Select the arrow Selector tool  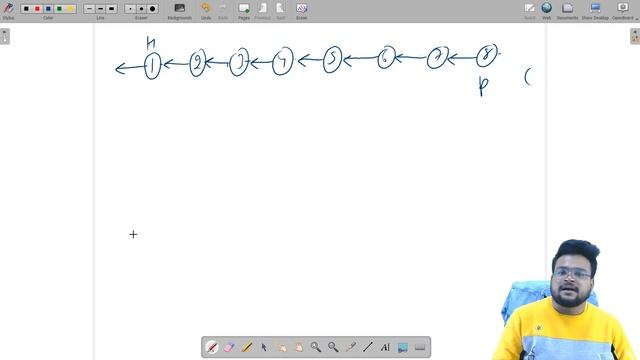(x=264, y=347)
